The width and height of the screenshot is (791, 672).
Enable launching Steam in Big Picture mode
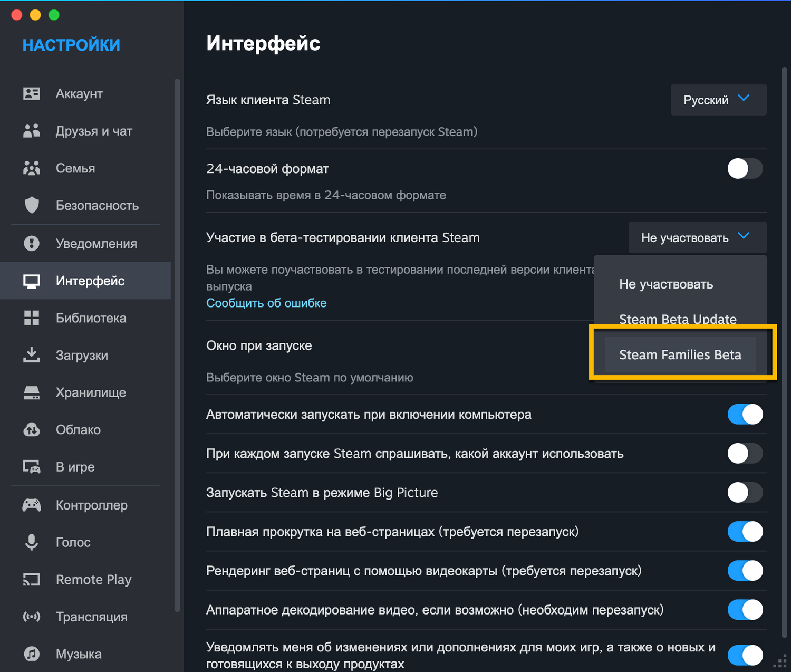pyautogui.click(x=745, y=492)
